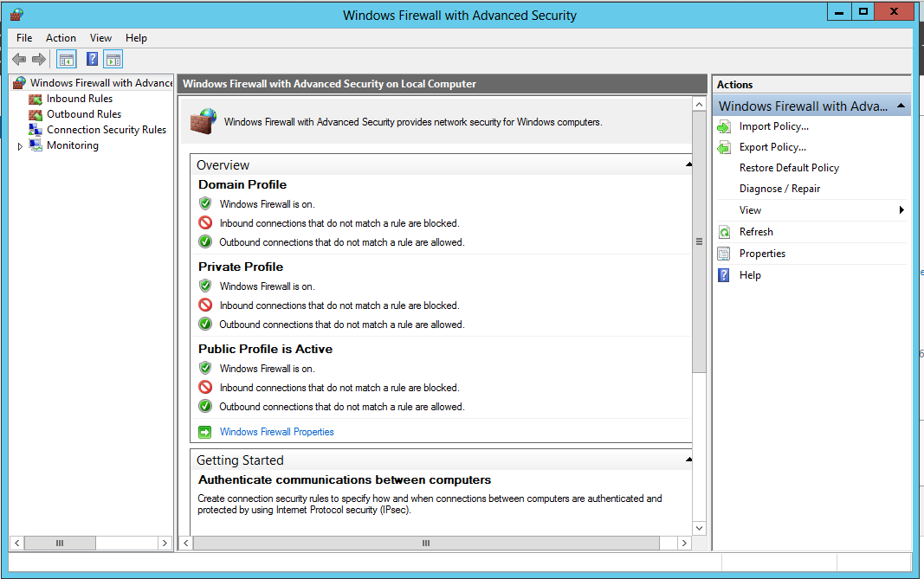The height and width of the screenshot is (579, 924).
Task: Click the tree pane horizontal scroll right arrow
Action: (165, 543)
